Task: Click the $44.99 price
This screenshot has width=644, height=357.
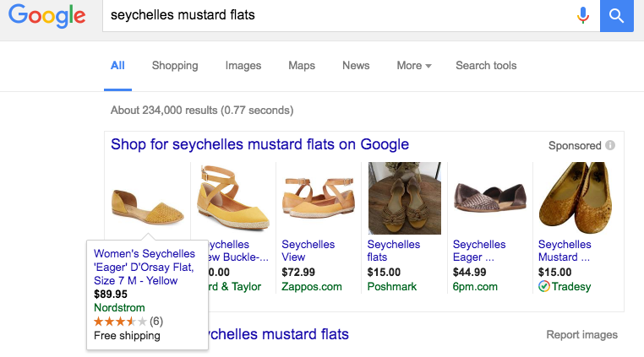Action: pyautogui.click(x=469, y=272)
